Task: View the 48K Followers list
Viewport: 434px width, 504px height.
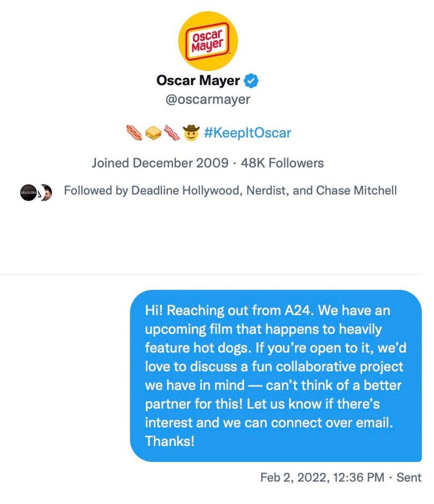Action: (x=282, y=162)
